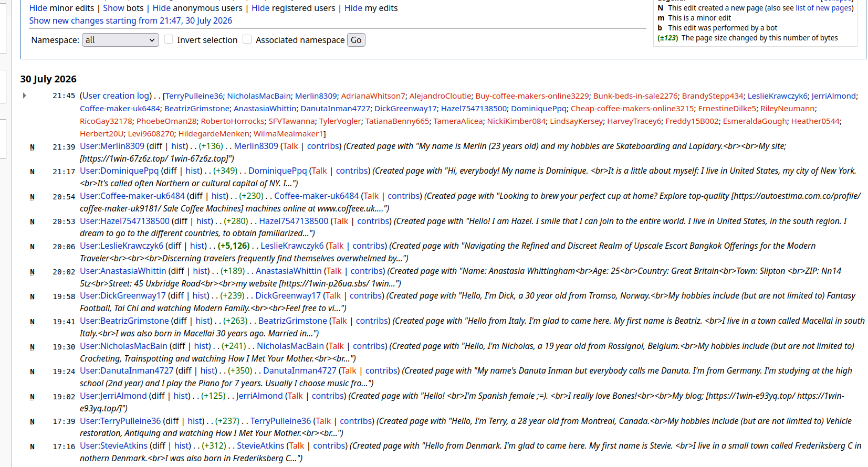Viewport: 868px width, 467px height.
Task: Open AdrianaWhitson7 in creation log list
Action: (373, 95)
